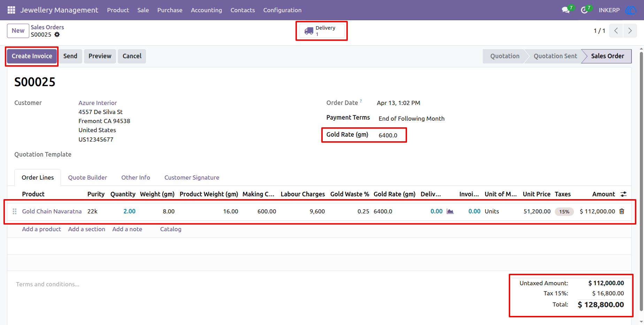Open the Delivery truck smart button

tap(322, 31)
